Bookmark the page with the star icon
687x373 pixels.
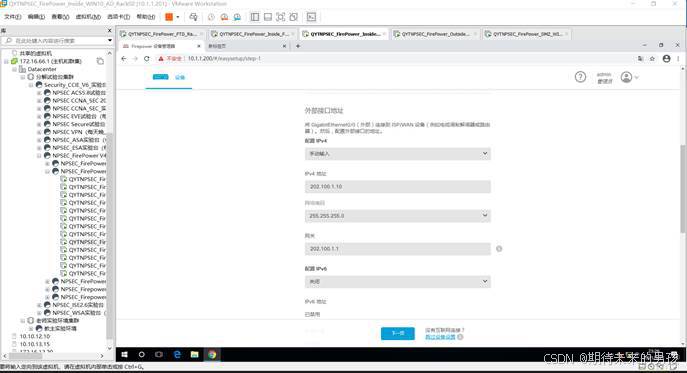652,58
